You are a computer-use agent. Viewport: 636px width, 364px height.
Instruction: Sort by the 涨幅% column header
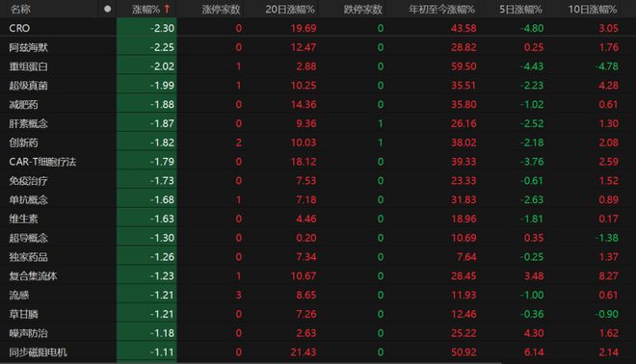click(146, 9)
